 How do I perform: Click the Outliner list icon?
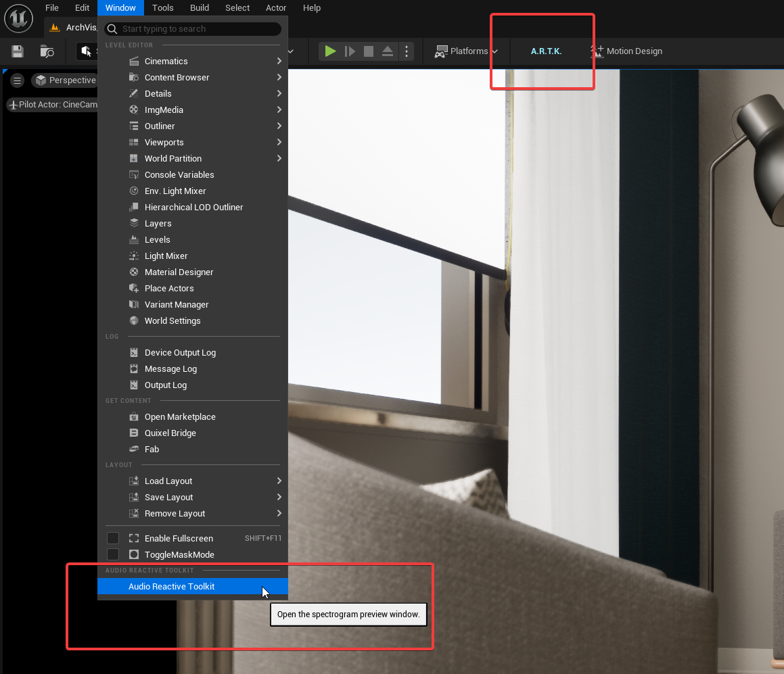(134, 126)
